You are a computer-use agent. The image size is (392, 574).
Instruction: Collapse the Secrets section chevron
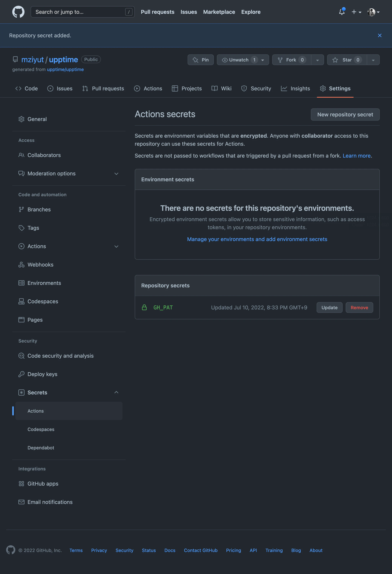point(116,392)
